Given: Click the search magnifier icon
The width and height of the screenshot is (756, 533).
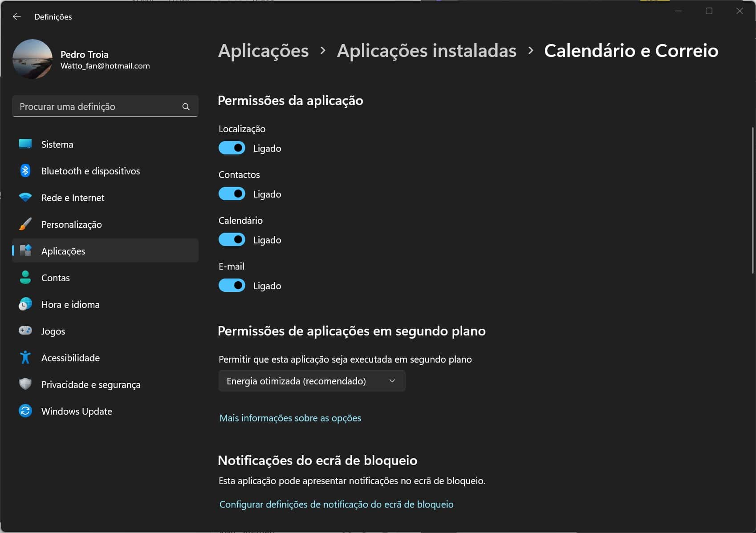Looking at the screenshot, I should point(186,107).
